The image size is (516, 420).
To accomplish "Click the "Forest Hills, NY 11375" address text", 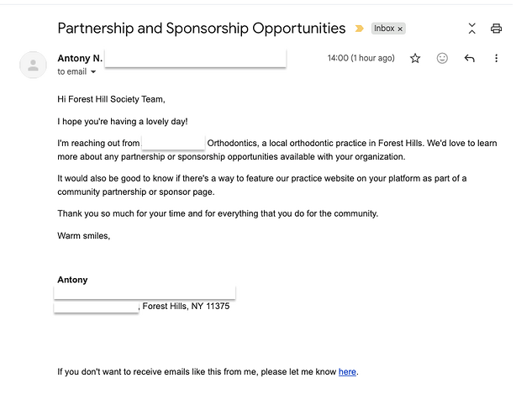I will point(186,307).
